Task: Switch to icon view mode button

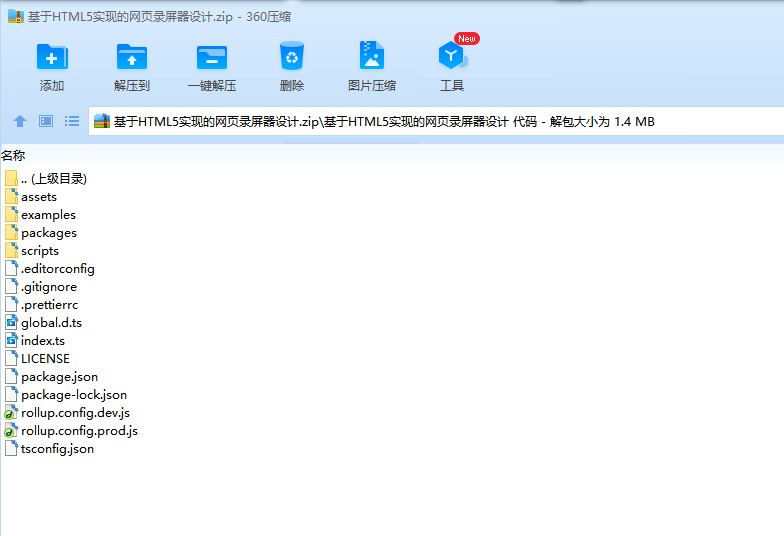Action: (x=46, y=121)
